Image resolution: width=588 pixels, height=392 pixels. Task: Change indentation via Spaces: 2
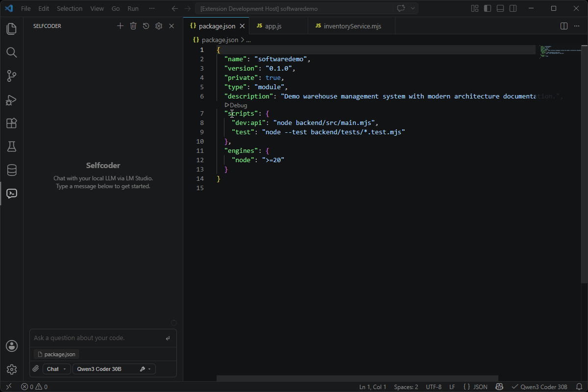point(406,387)
